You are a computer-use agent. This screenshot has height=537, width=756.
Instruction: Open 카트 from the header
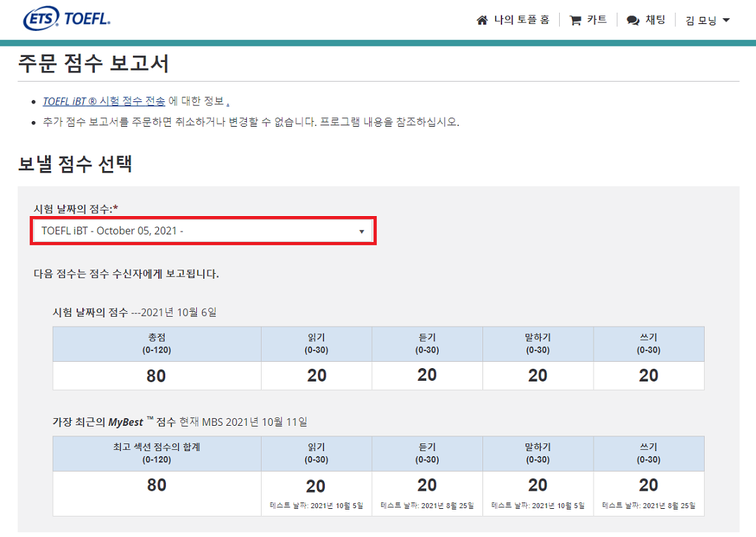point(597,20)
